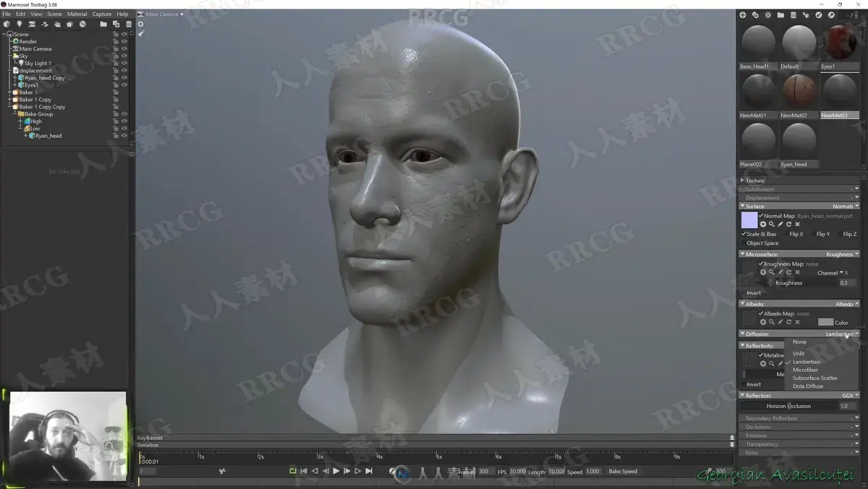
Task: Choose Subsurface Scatter from Diffusion list
Action: coord(815,378)
